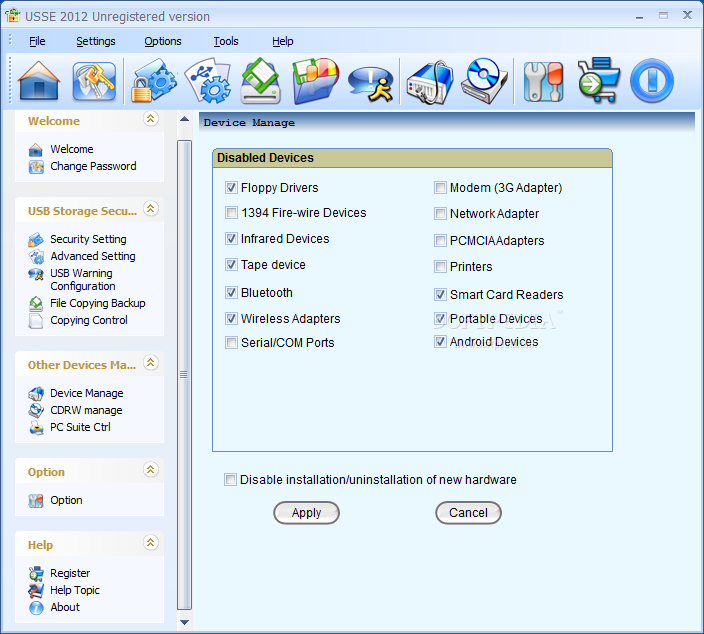
Task: Open the Register link in sidebar
Action: [70, 573]
